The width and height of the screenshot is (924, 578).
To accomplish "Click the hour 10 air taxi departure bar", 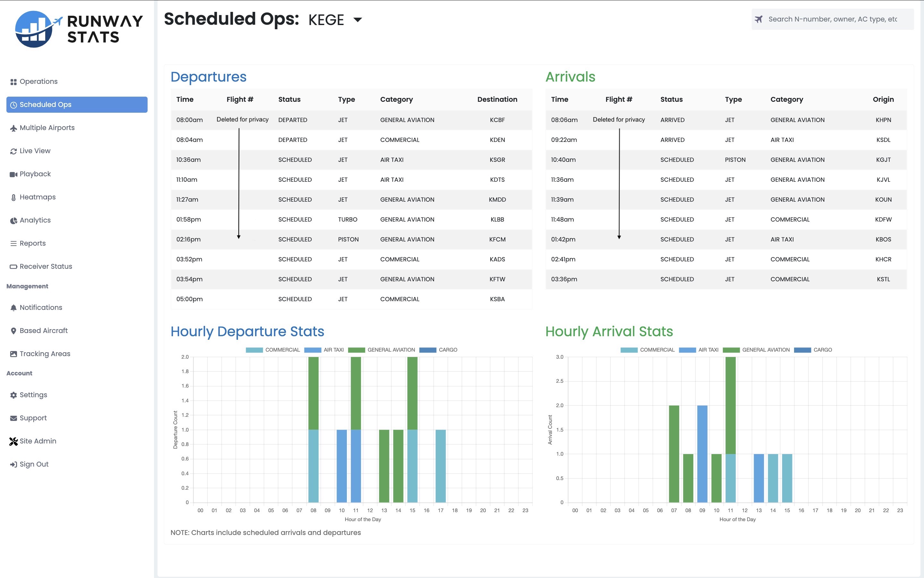I will point(341,466).
